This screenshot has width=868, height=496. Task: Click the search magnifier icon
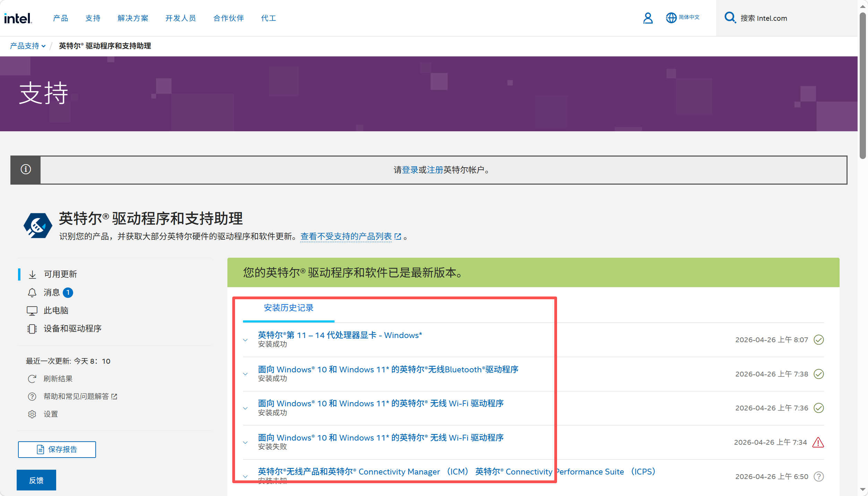click(x=730, y=18)
